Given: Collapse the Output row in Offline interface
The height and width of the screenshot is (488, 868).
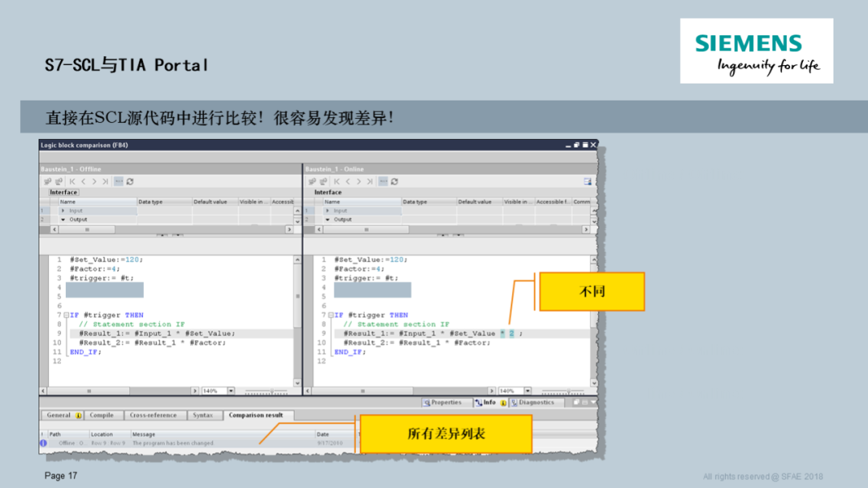Looking at the screenshot, I should [63, 219].
